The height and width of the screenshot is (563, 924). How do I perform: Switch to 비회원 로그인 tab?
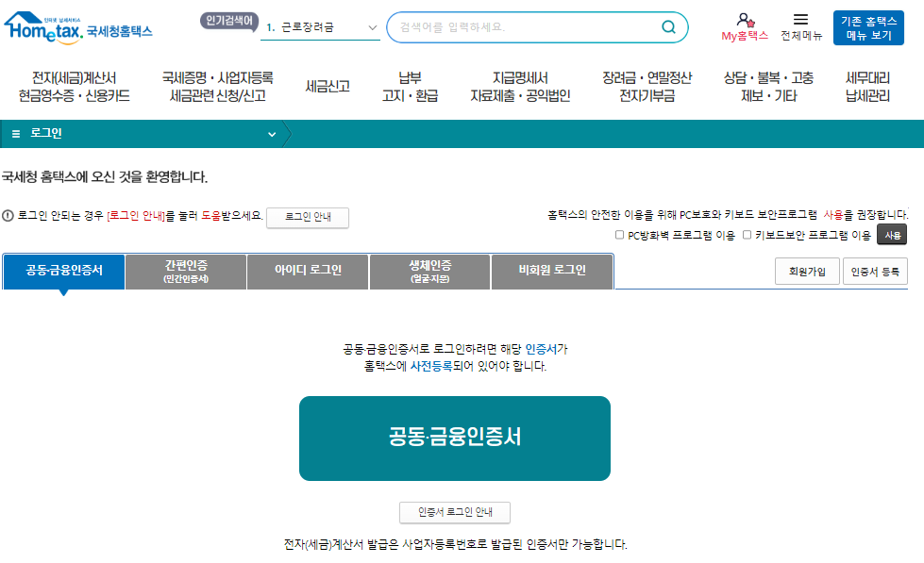coord(551,271)
